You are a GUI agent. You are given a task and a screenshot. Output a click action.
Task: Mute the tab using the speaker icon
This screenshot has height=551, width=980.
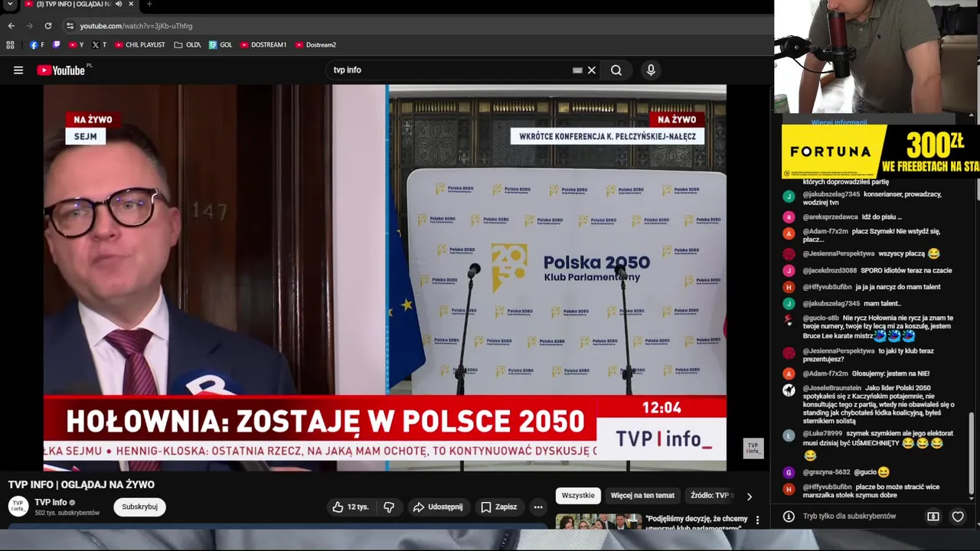click(117, 4)
